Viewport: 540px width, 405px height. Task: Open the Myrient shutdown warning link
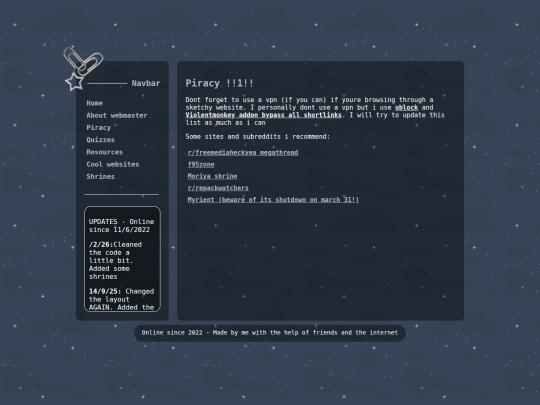(273, 200)
